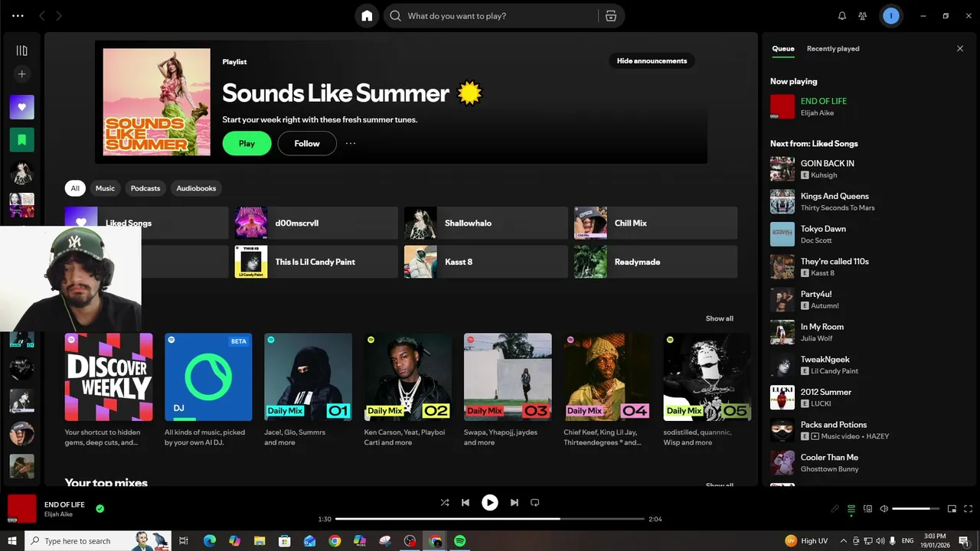Select the All filter chip

[75, 188]
